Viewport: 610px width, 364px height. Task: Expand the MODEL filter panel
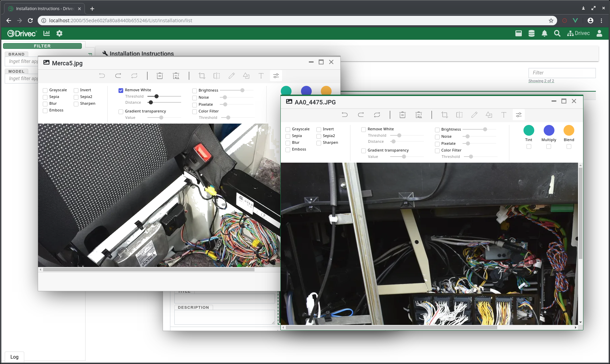[16, 71]
